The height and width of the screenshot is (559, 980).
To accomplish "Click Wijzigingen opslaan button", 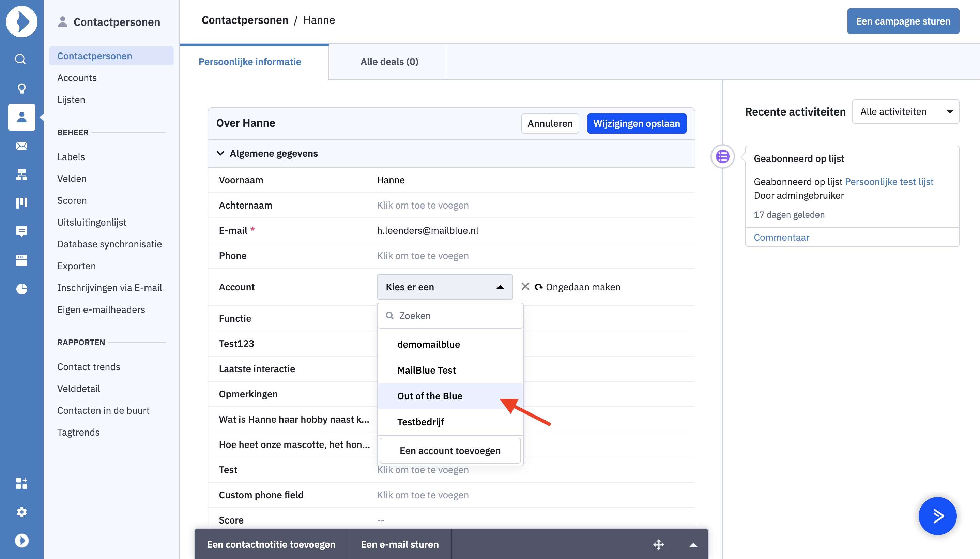I will pos(637,123).
